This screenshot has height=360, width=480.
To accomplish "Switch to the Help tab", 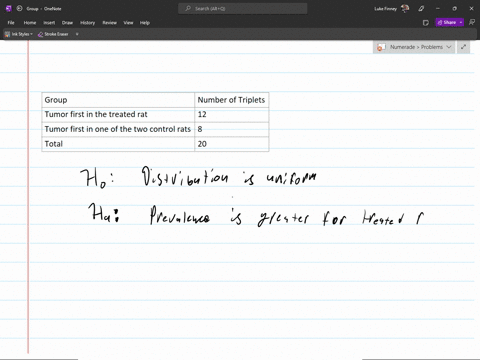I will click(145, 23).
